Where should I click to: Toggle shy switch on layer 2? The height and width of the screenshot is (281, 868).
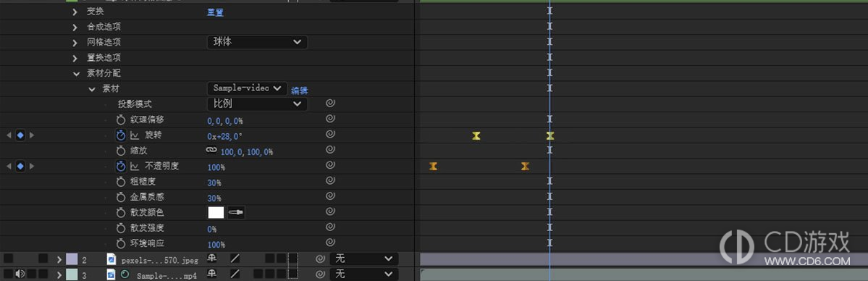tap(211, 259)
